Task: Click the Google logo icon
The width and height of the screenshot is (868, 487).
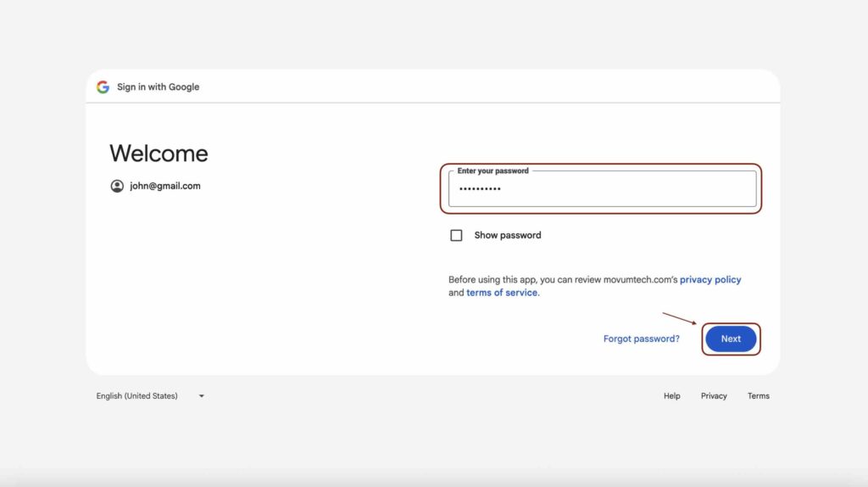Action: pyautogui.click(x=103, y=87)
